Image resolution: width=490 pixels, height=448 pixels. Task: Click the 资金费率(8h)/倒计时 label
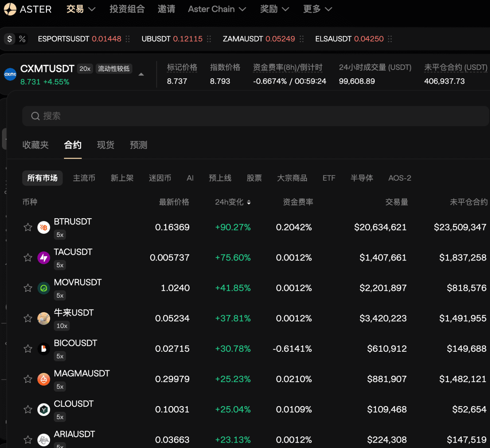coord(288,68)
